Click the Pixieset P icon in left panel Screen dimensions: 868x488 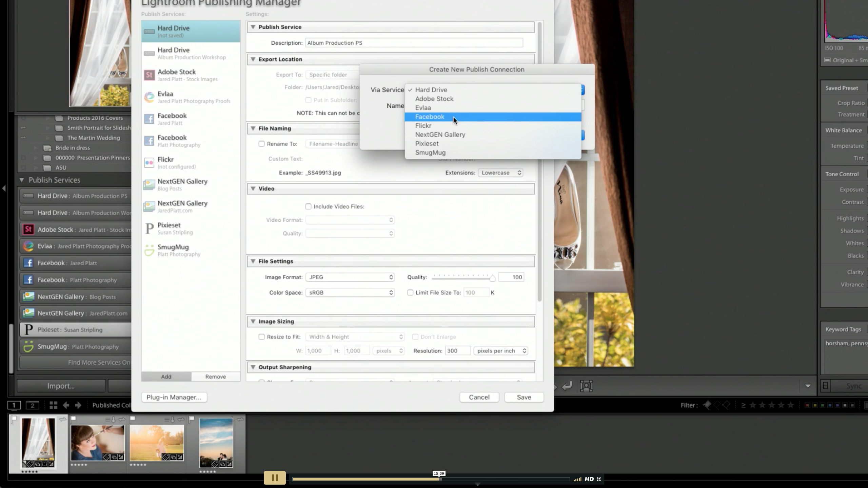(28, 330)
